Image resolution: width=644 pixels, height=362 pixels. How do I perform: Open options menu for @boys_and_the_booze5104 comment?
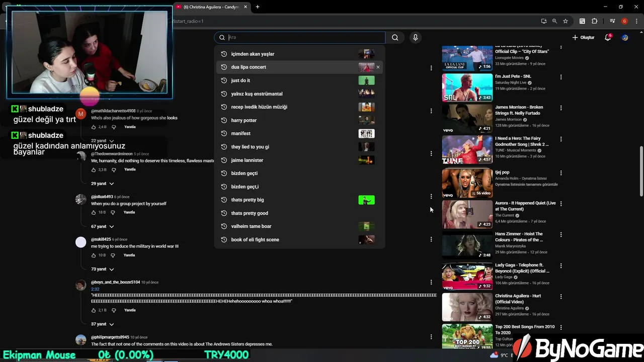click(x=431, y=282)
